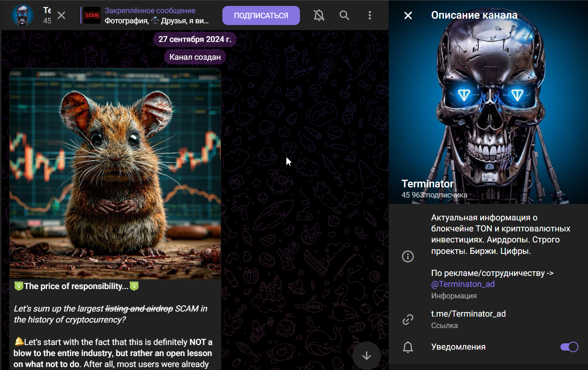
Task: Click the SCAM pinned message thumbnail
Action: pos(92,16)
